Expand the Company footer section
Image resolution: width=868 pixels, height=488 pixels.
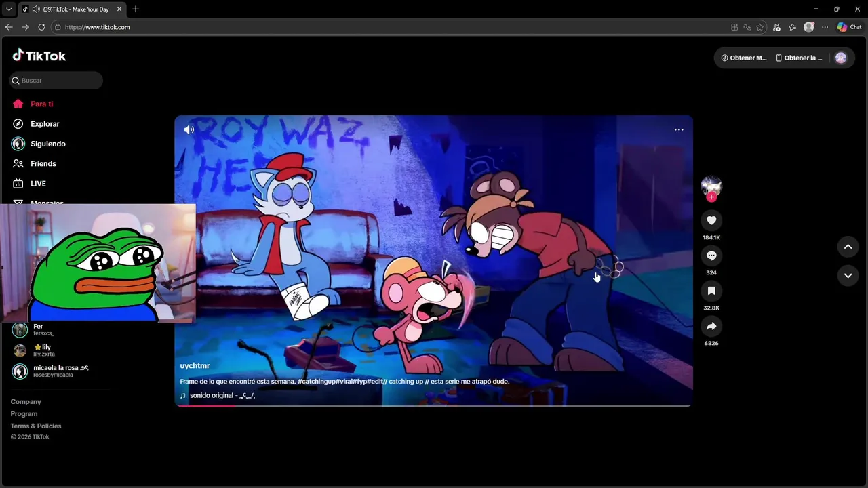click(26, 402)
